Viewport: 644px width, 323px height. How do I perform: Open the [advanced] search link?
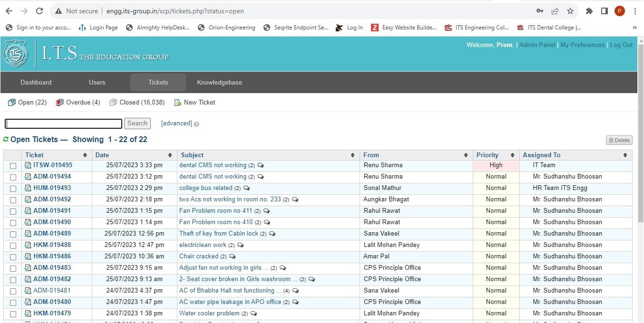tap(176, 123)
